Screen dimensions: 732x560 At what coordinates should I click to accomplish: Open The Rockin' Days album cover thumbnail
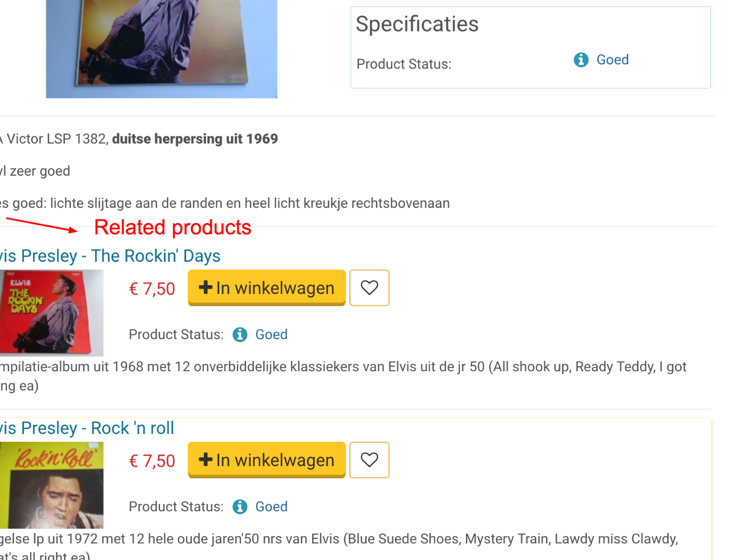tap(51, 313)
